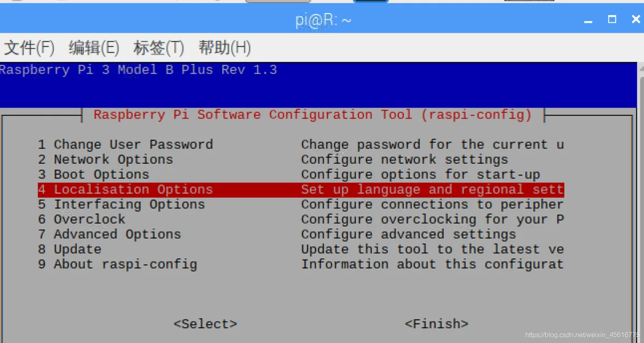
Task: Click the <Finish> button
Action: point(436,324)
